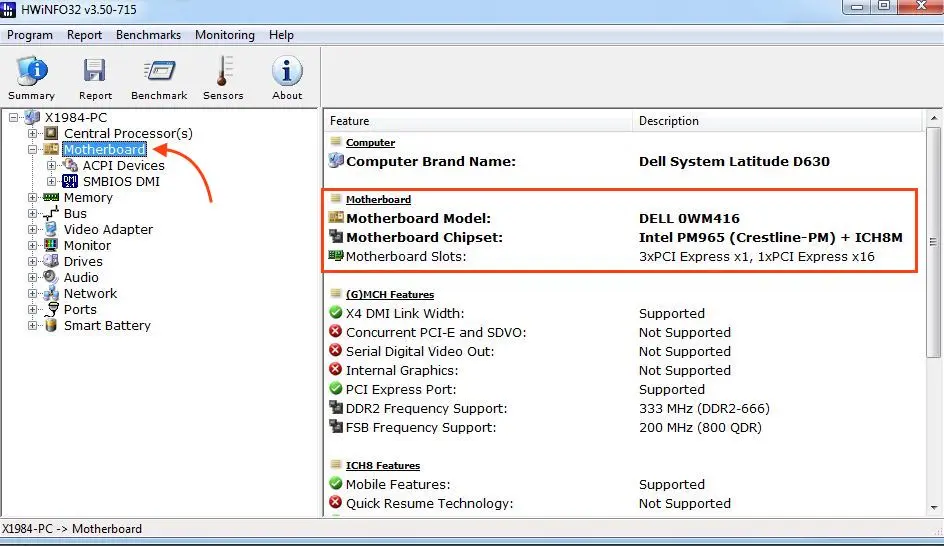Expand the Video Adapter node
Viewport: 944px width, 546px height.
pyautogui.click(x=33, y=229)
